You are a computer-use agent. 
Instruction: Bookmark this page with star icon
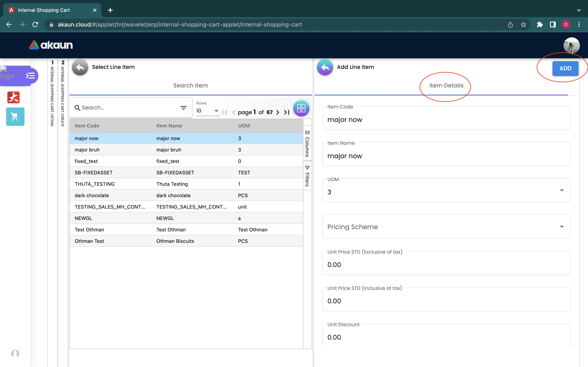[x=523, y=24]
